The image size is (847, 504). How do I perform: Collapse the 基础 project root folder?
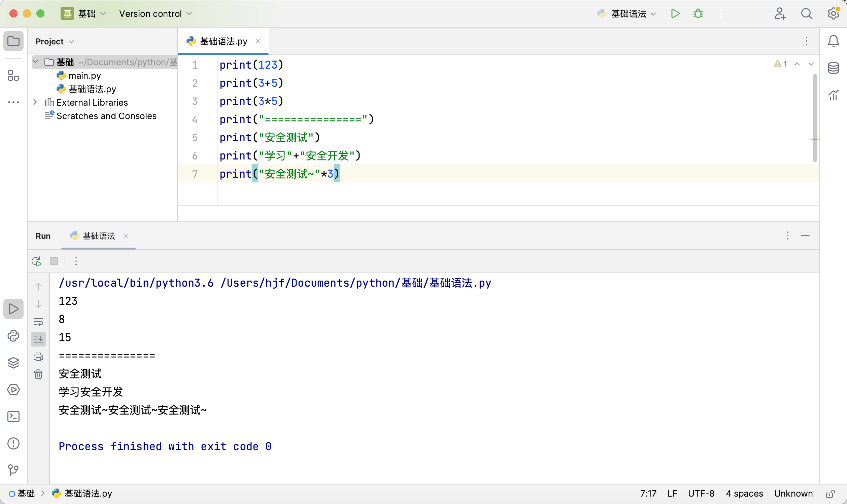click(x=35, y=62)
